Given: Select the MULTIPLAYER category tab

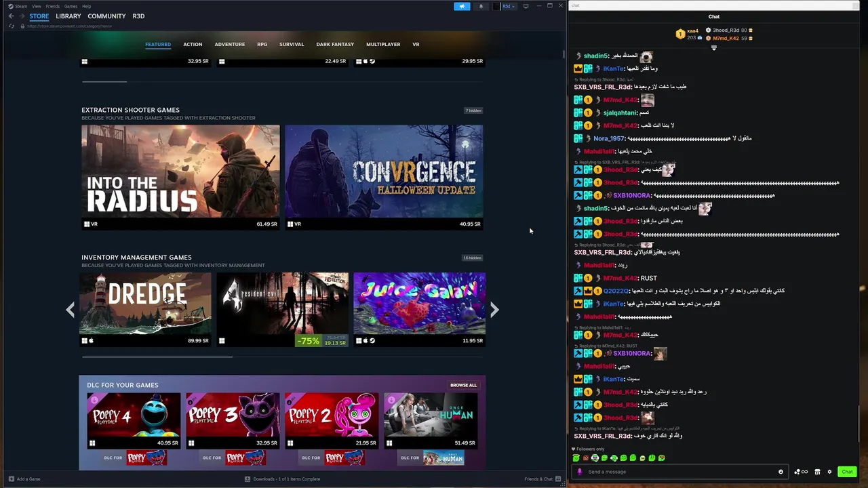Looking at the screenshot, I should [x=383, y=45].
